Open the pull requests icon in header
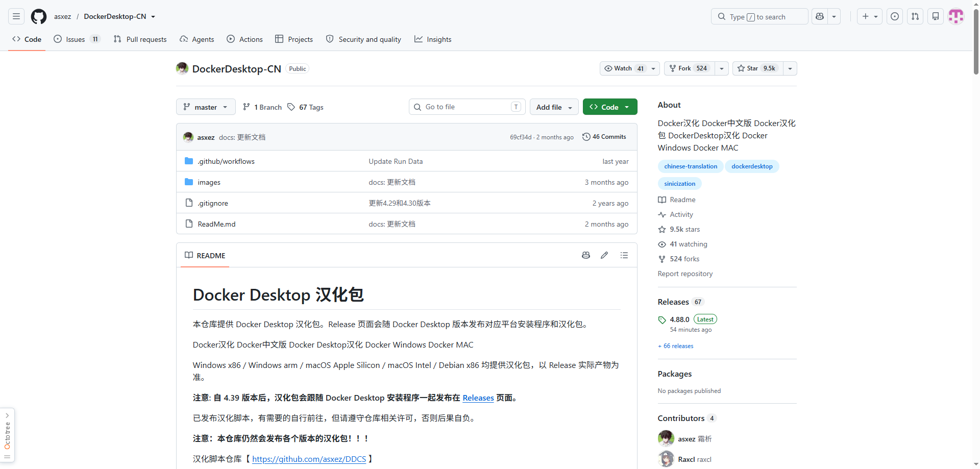This screenshot has width=980, height=469. tap(915, 16)
